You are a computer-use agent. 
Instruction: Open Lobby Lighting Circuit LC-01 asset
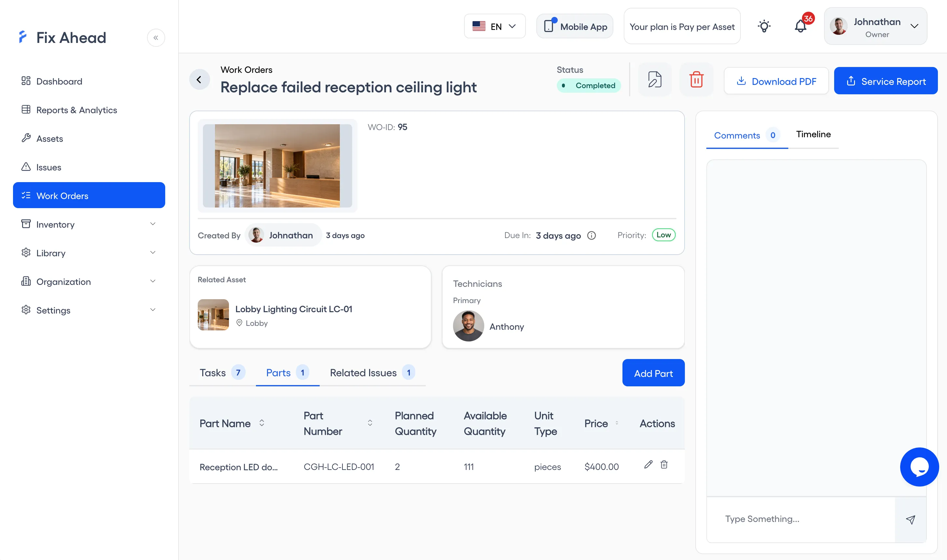(294, 309)
